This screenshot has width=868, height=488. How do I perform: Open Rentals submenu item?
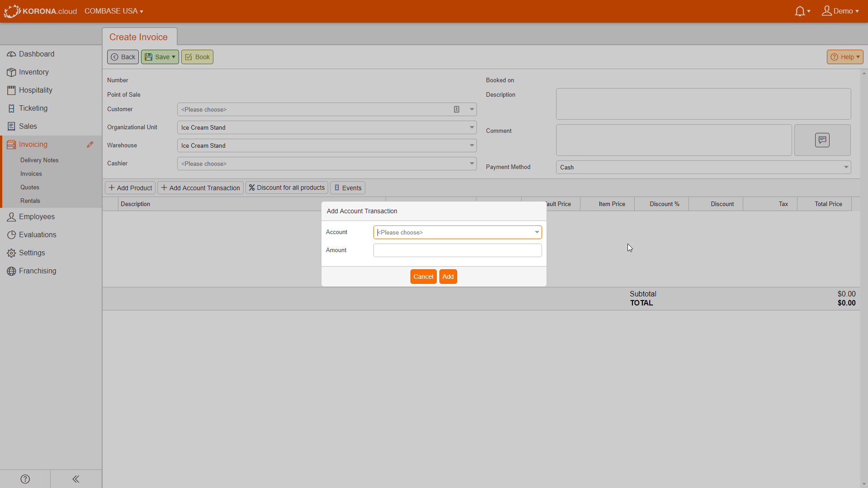click(30, 201)
